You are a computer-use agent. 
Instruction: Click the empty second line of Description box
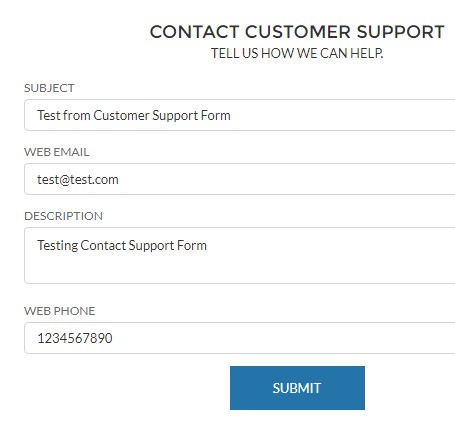click(x=240, y=268)
